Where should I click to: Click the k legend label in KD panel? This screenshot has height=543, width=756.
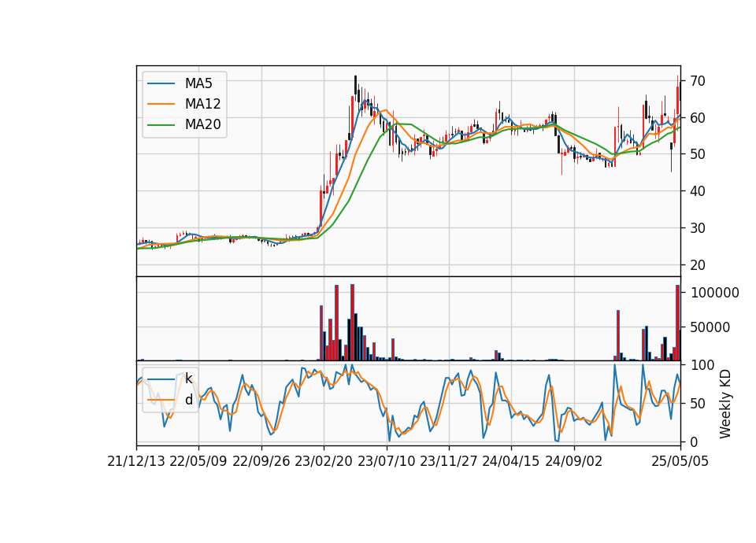pyautogui.click(x=188, y=379)
